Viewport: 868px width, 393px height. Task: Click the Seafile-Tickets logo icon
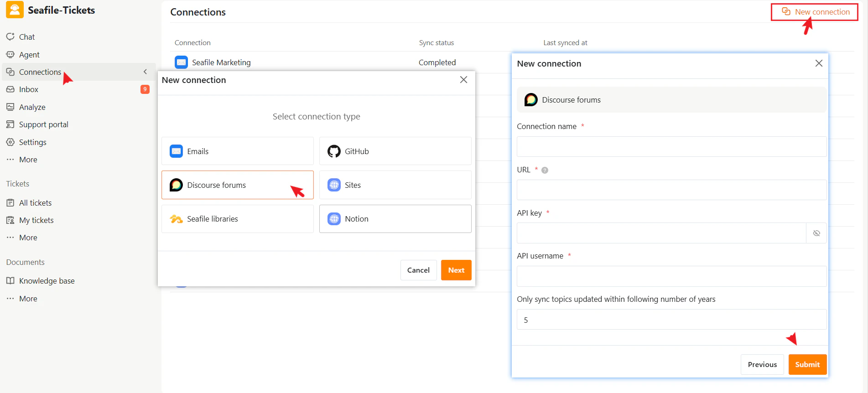pyautogui.click(x=15, y=10)
